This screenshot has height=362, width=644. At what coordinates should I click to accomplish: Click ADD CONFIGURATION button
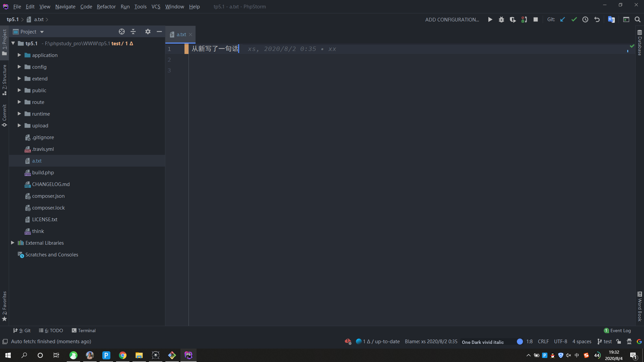click(452, 19)
